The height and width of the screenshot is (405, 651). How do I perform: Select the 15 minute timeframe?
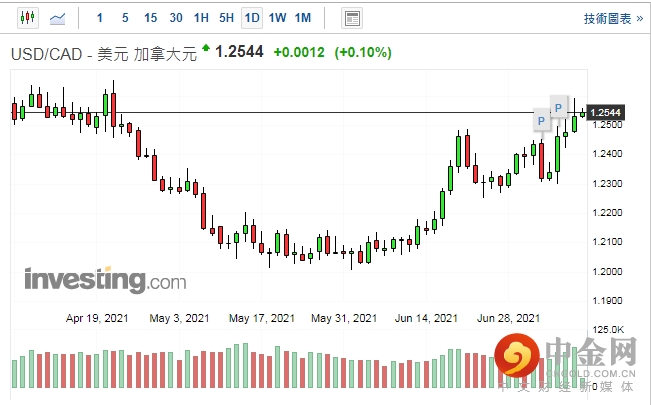tap(150, 18)
